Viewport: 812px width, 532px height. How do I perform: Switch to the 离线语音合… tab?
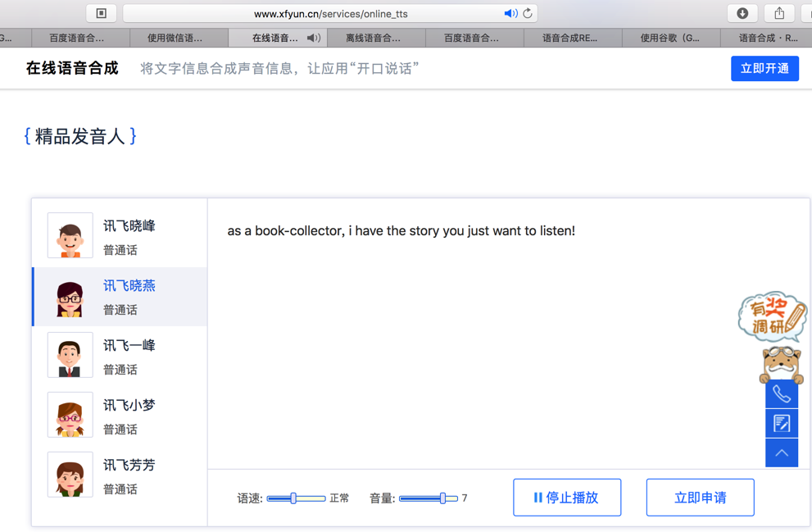pyautogui.click(x=376, y=38)
